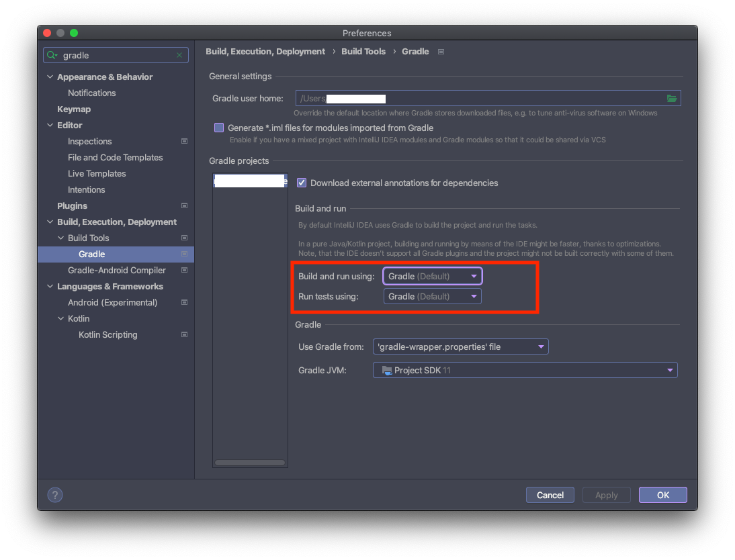Click the Gradle breadcrumb
This screenshot has height=560, width=735.
(x=415, y=52)
